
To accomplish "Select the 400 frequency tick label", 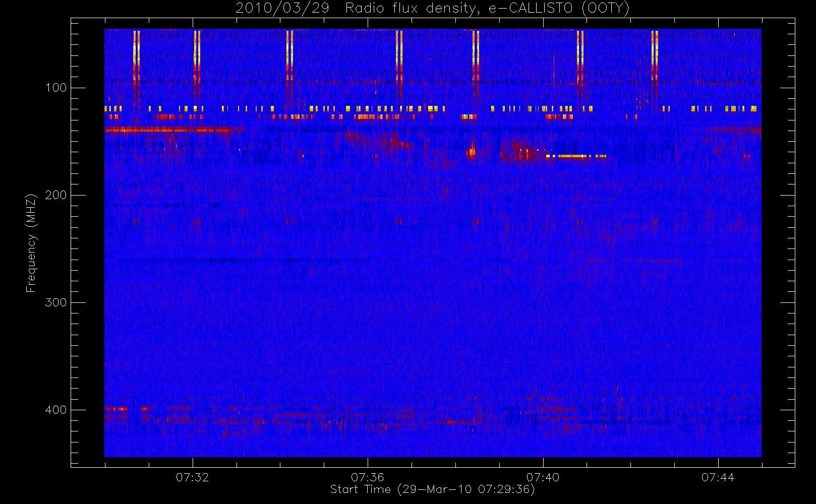I will pos(56,410).
